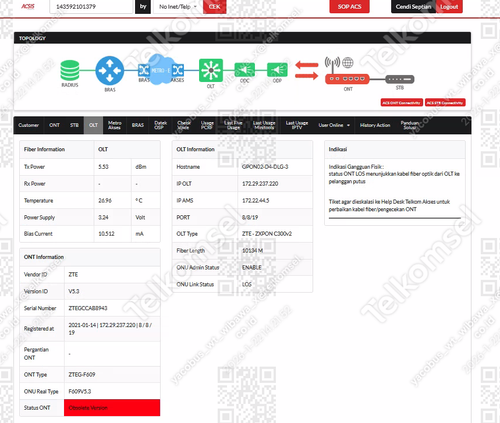500x423 pixels.
Task: Click the ACS STB Connectivity button
Action: [445, 103]
